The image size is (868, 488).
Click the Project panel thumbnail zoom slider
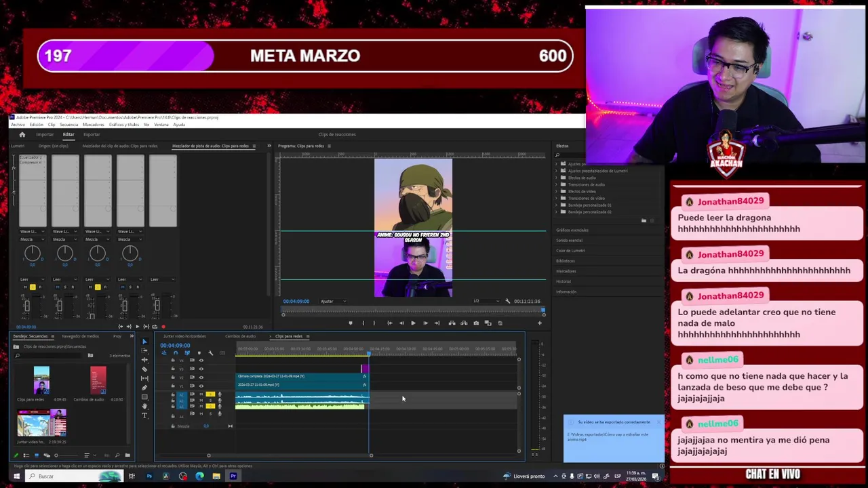click(66, 455)
